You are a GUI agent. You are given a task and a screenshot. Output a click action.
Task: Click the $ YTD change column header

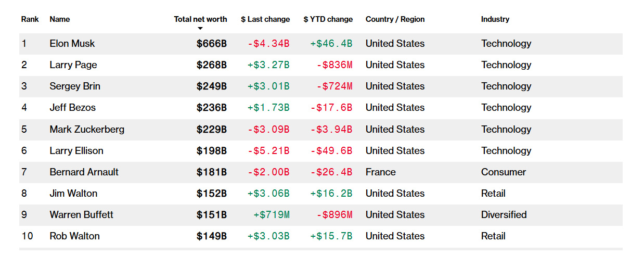(328, 19)
